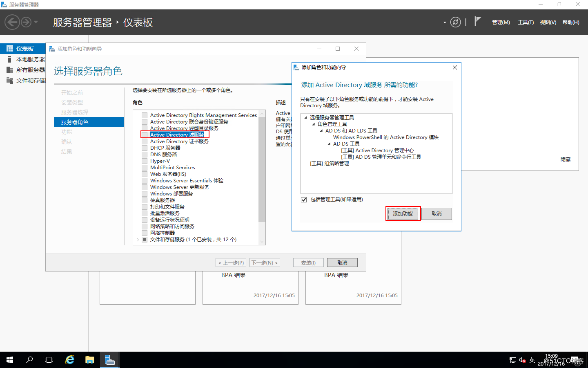Click the roles list scrollbar thumb
588x368 pixels.
click(x=262, y=170)
